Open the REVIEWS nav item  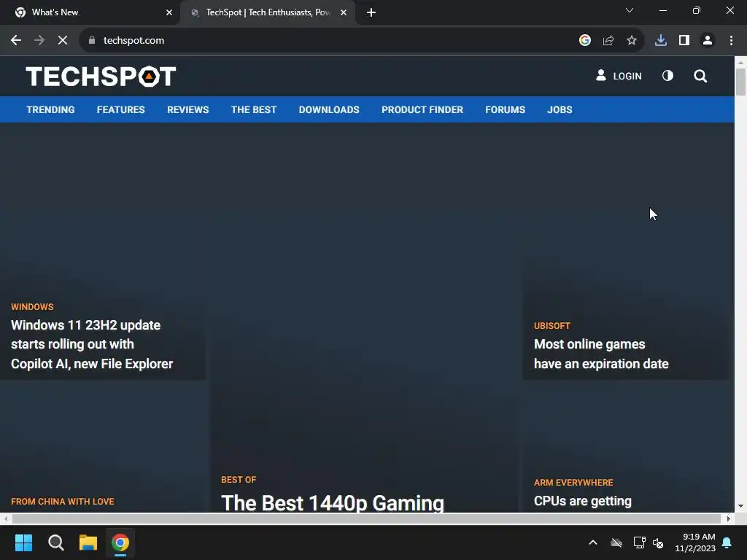187,109
